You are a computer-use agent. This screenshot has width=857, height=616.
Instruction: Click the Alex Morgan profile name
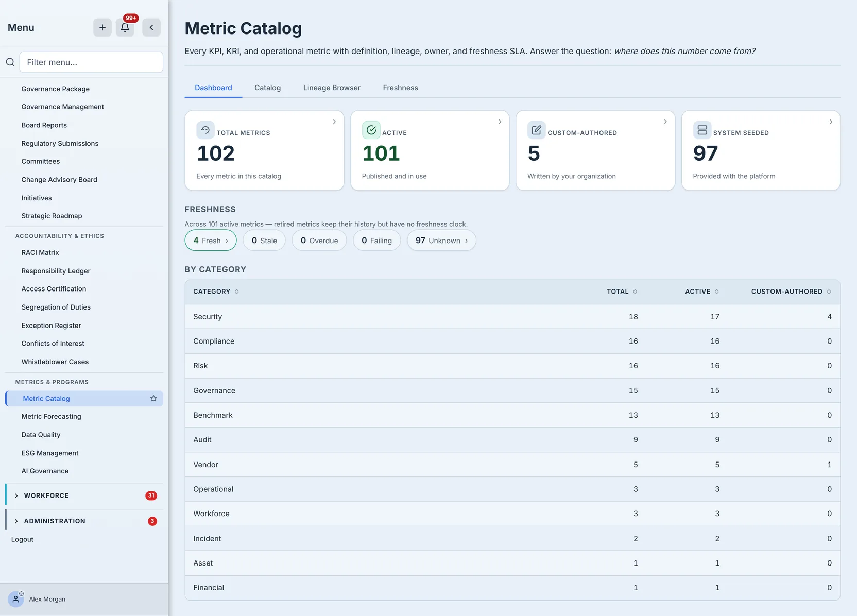point(47,599)
